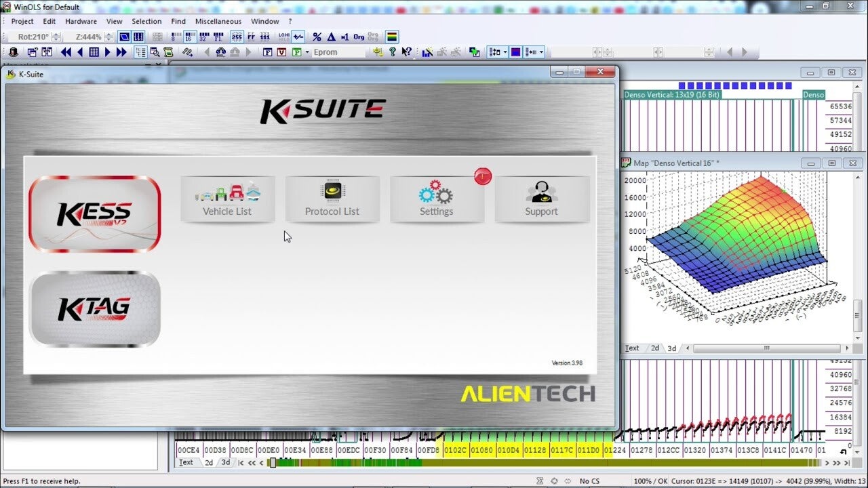This screenshot has width=868, height=488.
Task: Click the x1 factor icon
Action: (344, 37)
